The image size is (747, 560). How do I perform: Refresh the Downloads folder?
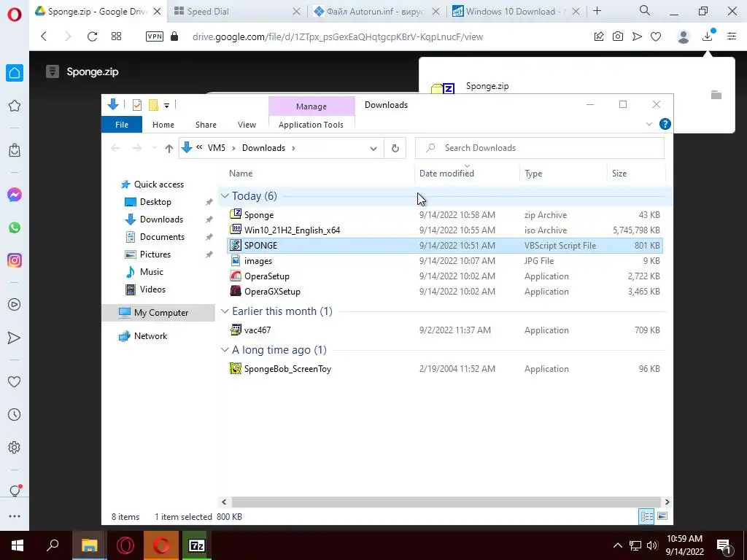point(395,148)
